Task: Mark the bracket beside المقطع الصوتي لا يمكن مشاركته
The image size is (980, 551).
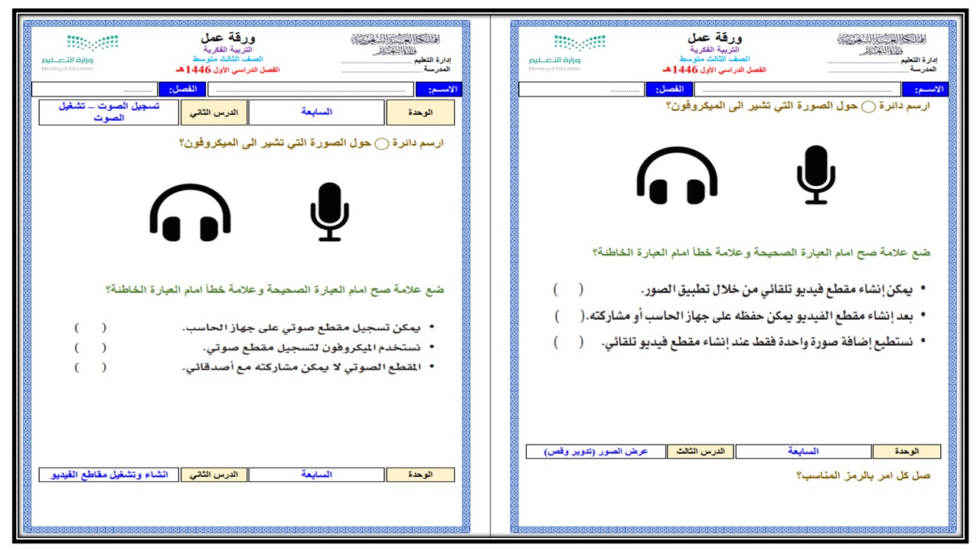Action: pos(90,367)
